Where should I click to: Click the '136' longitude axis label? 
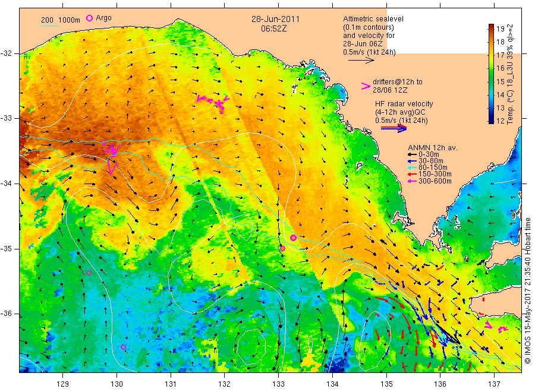point(440,384)
